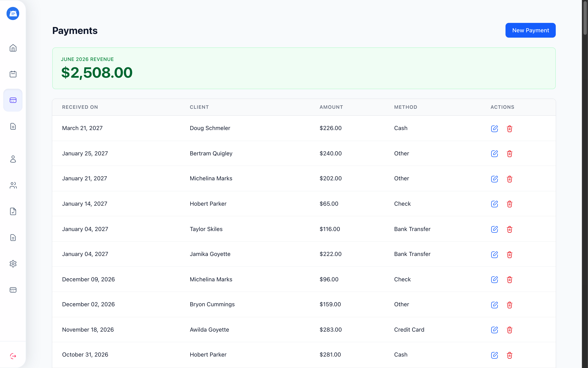Edit the Bertram Quigley payment
The height and width of the screenshot is (368, 588).
[x=494, y=154]
